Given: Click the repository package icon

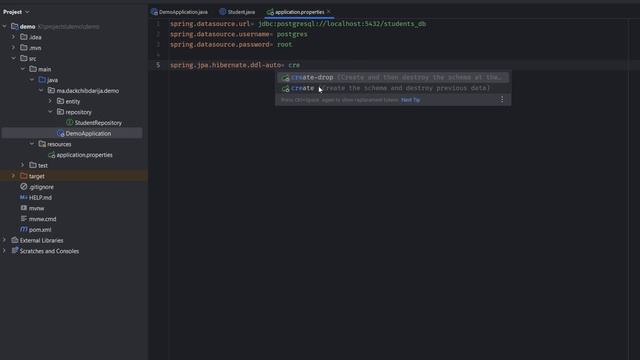Looking at the screenshot, I should pos(60,112).
